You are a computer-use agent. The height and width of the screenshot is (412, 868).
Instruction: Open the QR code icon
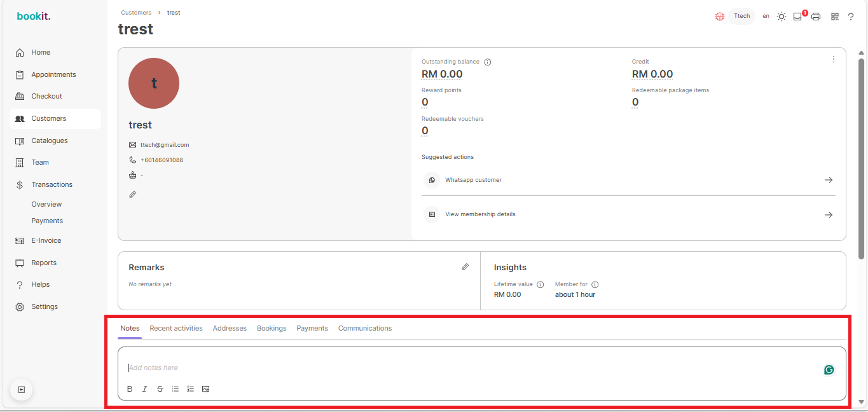[834, 17]
